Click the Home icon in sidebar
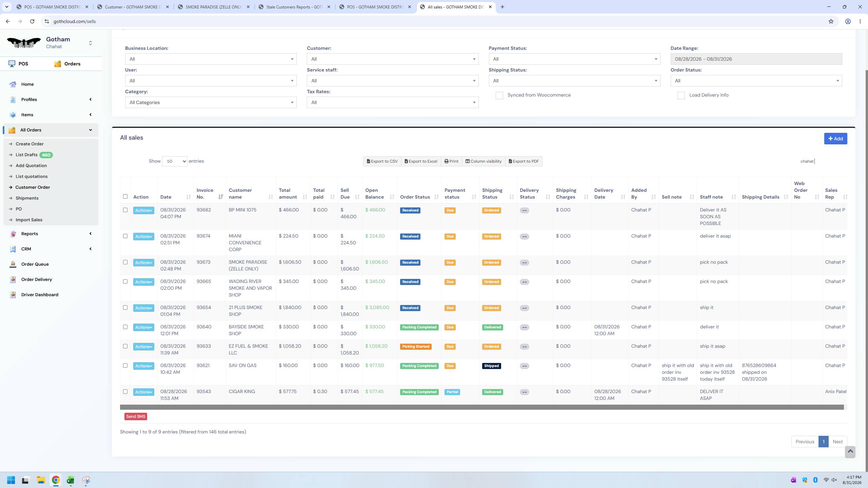The width and height of the screenshot is (868, 488). tap(13, 84)
